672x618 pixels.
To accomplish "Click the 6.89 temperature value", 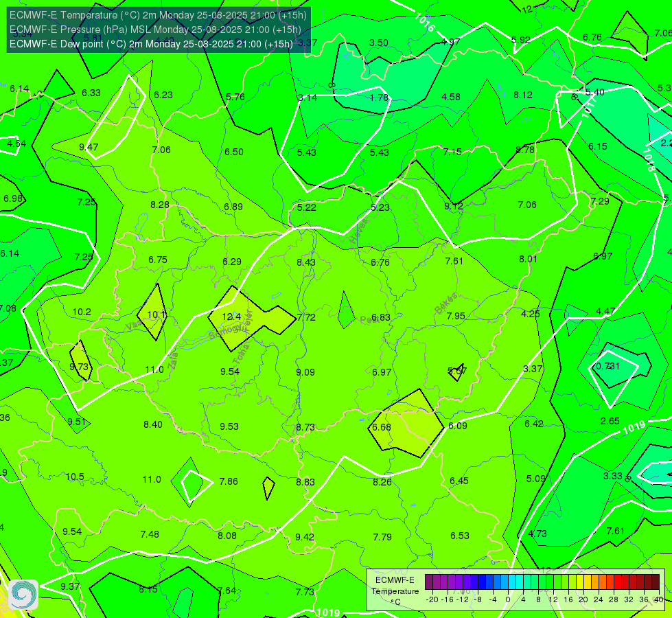I will (233, 207).
